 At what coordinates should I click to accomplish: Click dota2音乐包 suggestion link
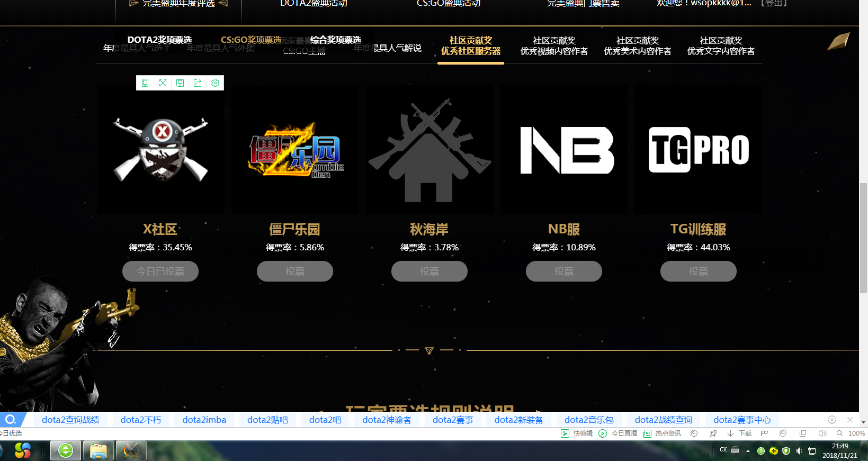coord(589,420)
